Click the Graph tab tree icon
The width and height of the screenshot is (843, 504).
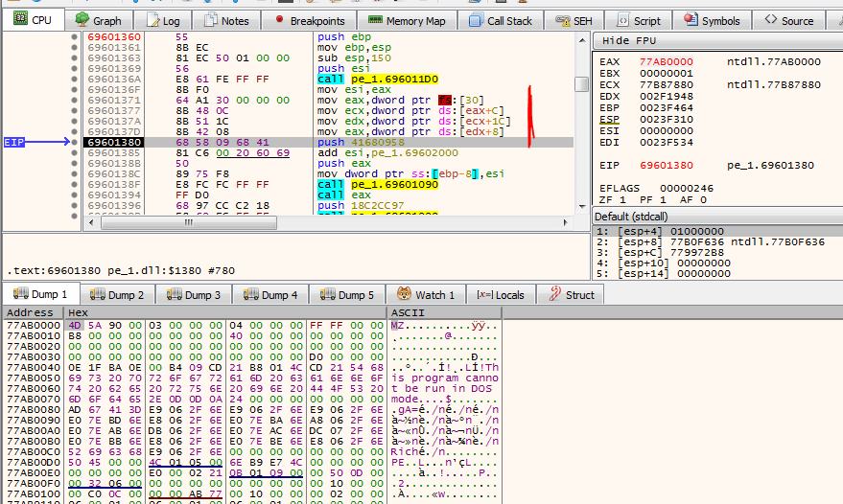[x=82, y=20]
